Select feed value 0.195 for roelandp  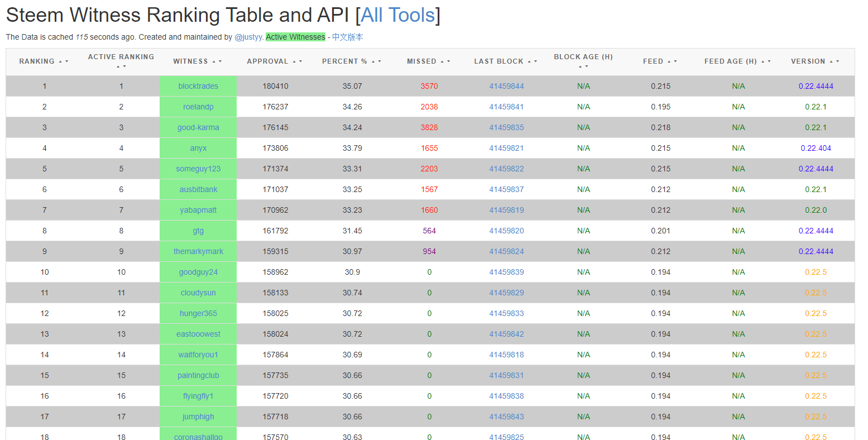[660, 107]
